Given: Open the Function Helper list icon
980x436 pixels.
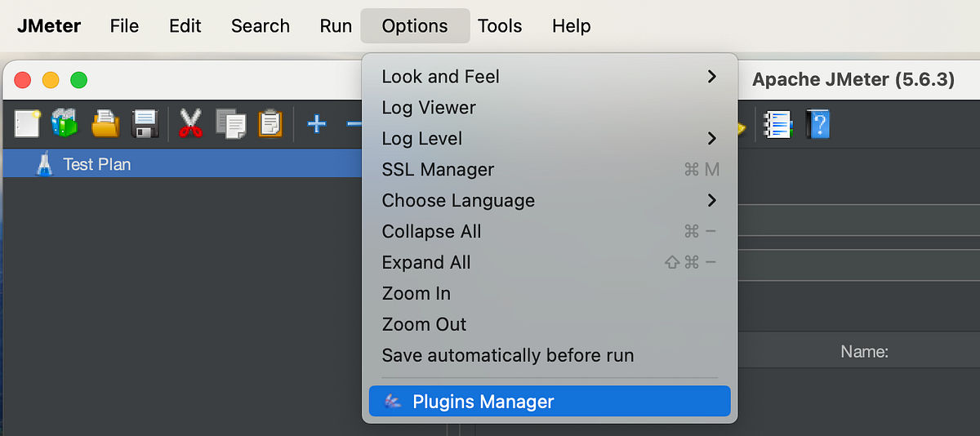Looking at the screenshot, I should coord(777,124).
